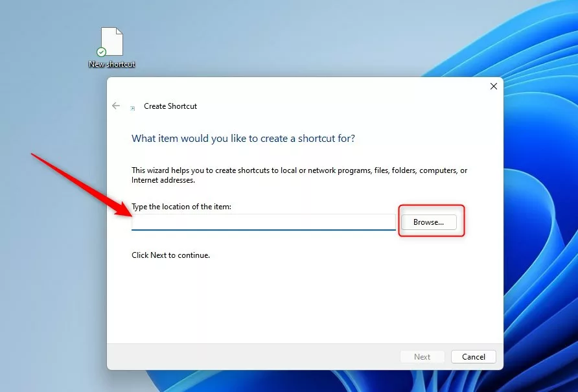The image size is (578, 392).
Task: Open the Browse... file picker
Action: coord(429,222)
